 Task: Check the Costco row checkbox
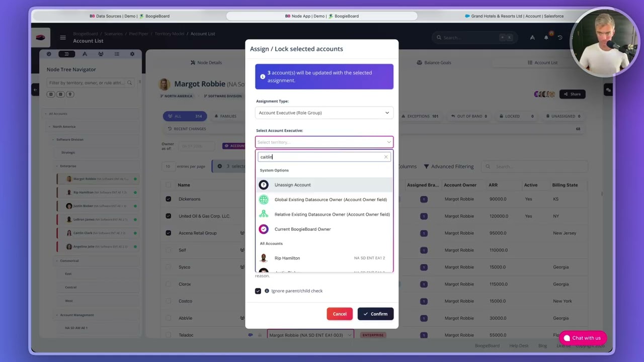[x=168, y=301]
